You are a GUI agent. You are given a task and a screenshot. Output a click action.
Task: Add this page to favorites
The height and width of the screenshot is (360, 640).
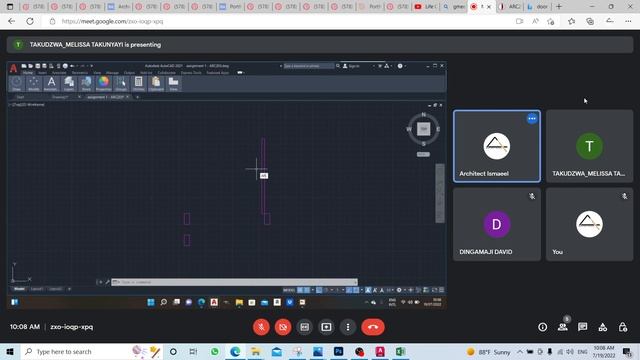(x=551, y=21)
